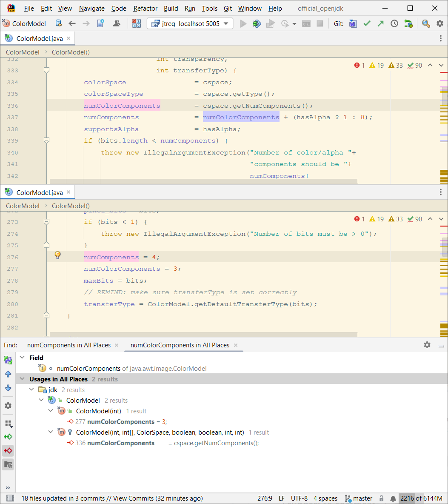
Task: Open IDE settings gear in toolbar
Action: click(439, 23)
